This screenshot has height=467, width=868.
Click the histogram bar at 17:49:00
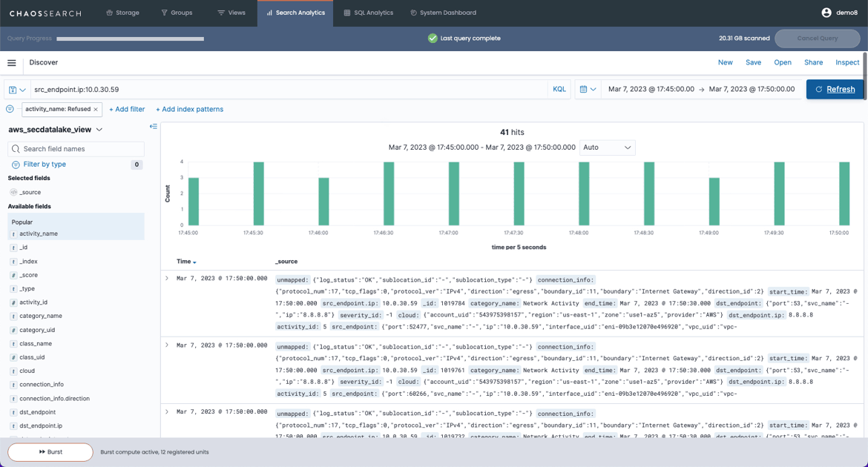[714, 202]
